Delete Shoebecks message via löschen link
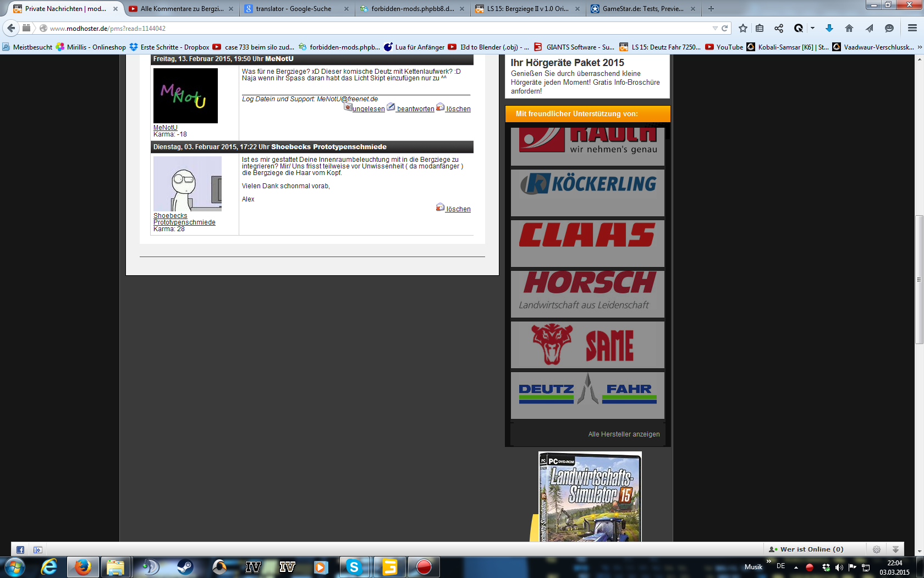Image resolution: width=924 pixels, height=578 pixels. (458, 209)
